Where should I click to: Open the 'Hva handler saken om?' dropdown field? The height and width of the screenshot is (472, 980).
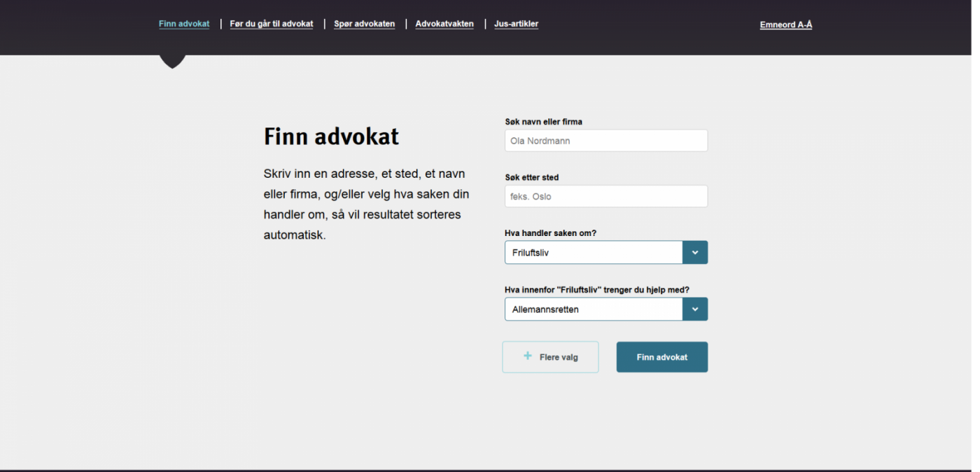(x=594, y=253)
